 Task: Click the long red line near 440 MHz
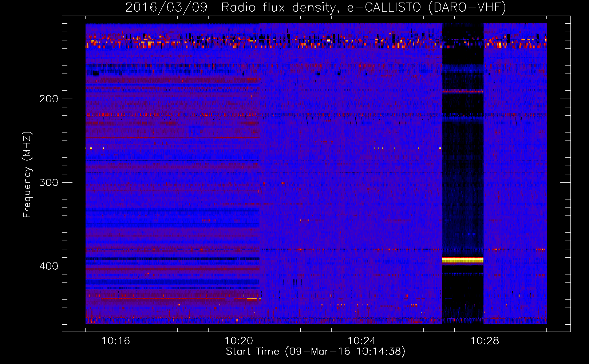coord(164,298)
